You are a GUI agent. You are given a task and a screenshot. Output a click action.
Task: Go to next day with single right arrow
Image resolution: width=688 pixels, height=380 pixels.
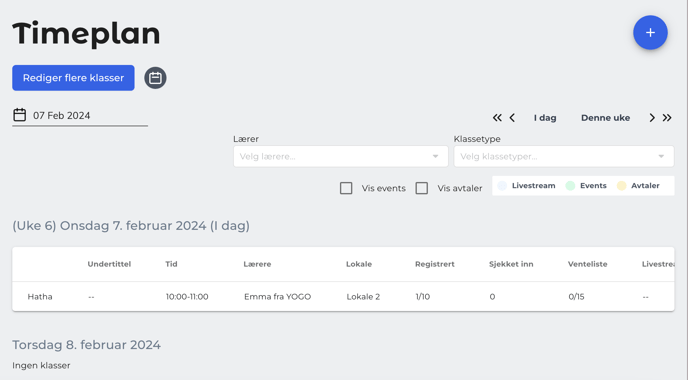tap(652, 118)
